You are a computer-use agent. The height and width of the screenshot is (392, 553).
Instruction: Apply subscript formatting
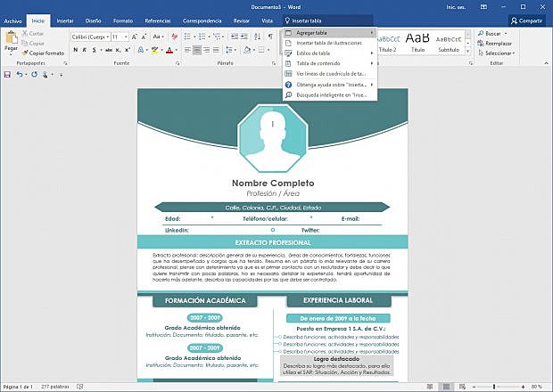click(118, 50)
